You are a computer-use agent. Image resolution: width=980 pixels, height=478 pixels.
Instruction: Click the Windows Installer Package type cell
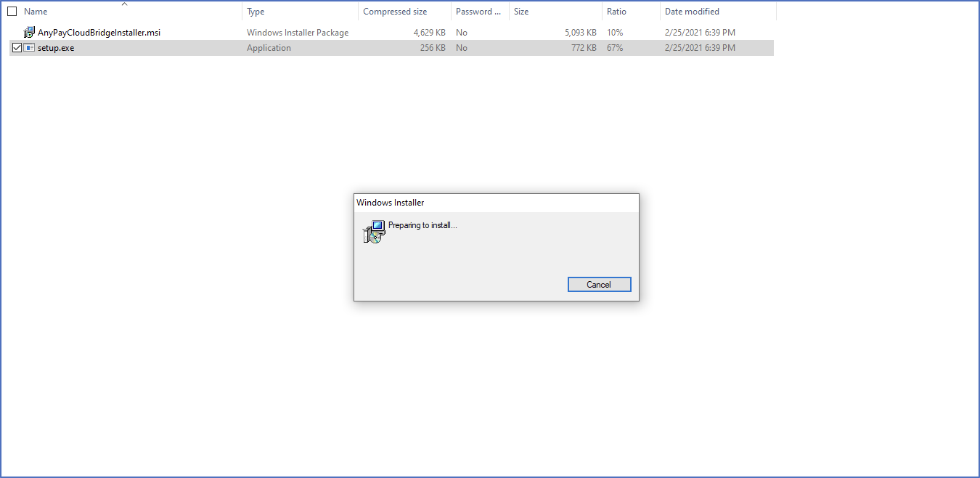point(298,33)
